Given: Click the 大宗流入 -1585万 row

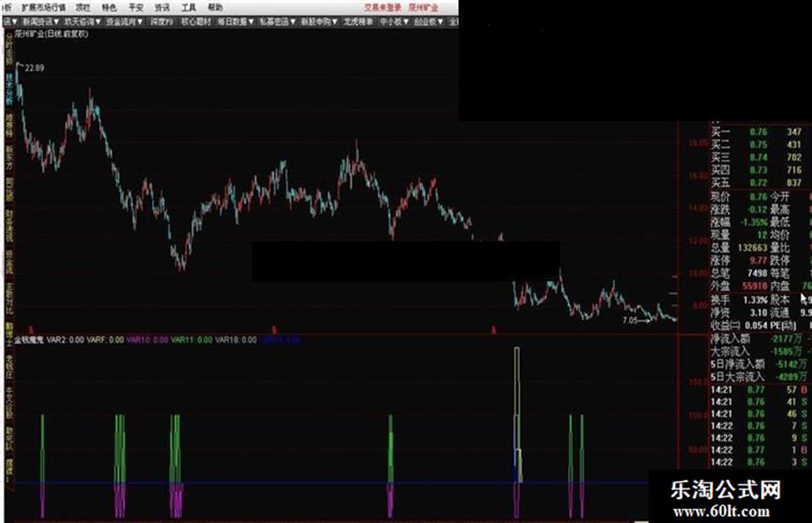Looking at the screenshot, I should [759, 351].
